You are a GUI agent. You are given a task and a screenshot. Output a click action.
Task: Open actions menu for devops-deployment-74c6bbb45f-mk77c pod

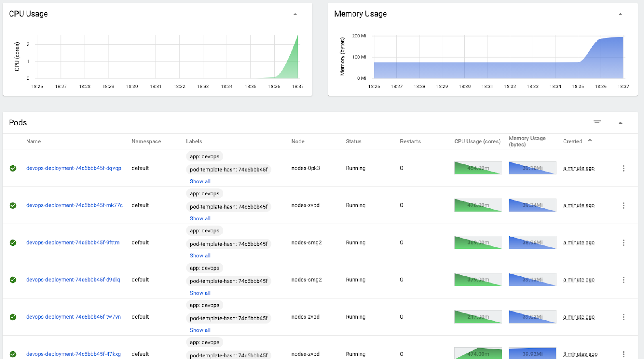(623, 205)
